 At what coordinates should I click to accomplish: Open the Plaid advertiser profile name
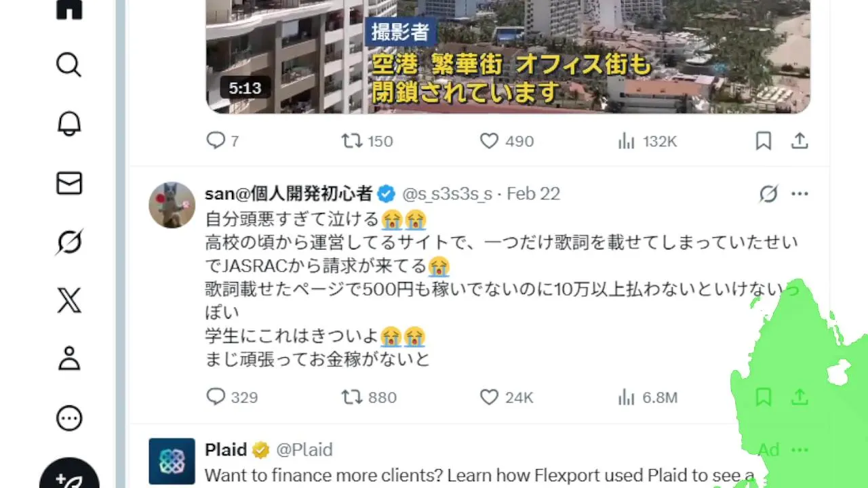pyautogui.click(x=226, y=449)
